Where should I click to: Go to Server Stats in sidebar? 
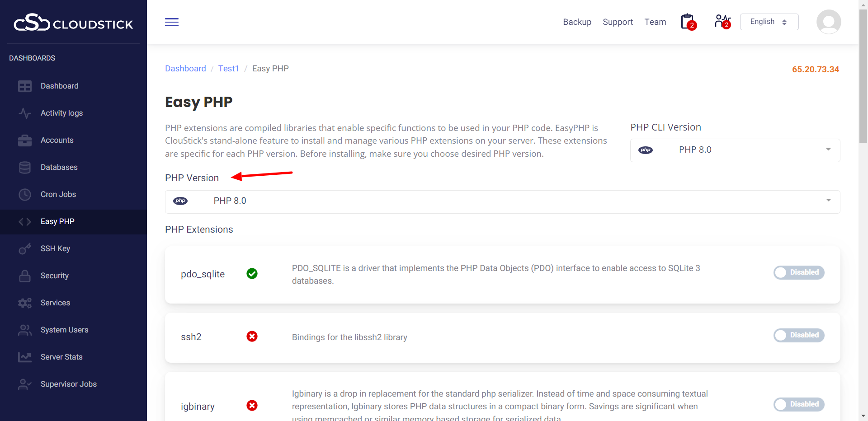(61, 357)
